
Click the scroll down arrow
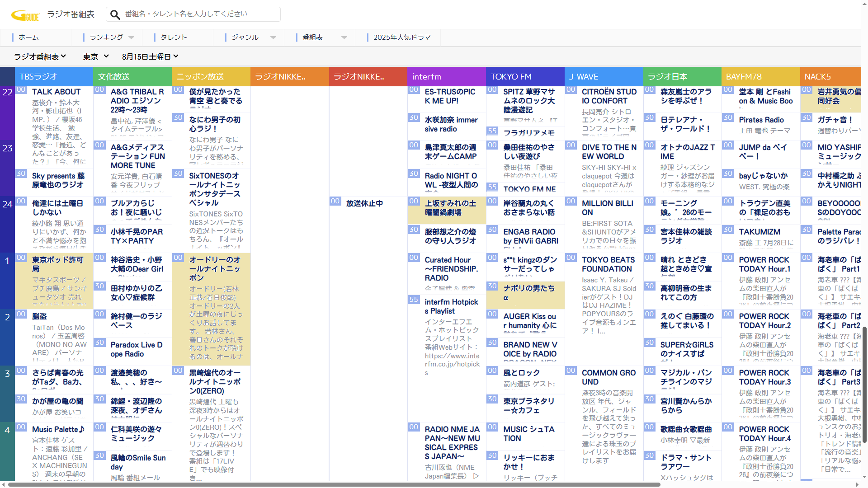[864, 478]
